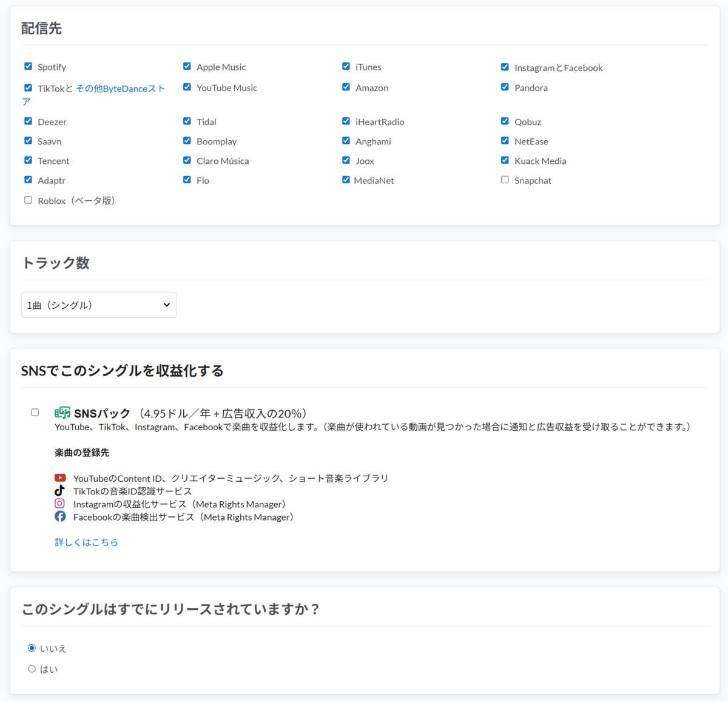Click the Facebook icon in registration list
728x702 pixels.
pyautogui.click(x=60, y=516)
